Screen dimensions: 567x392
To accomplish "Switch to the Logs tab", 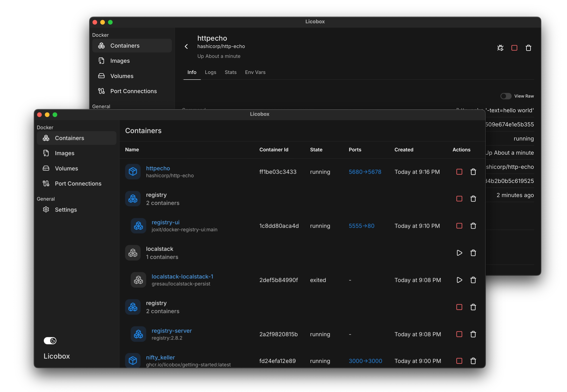I will pyautogui.click(x=210, y=72).
